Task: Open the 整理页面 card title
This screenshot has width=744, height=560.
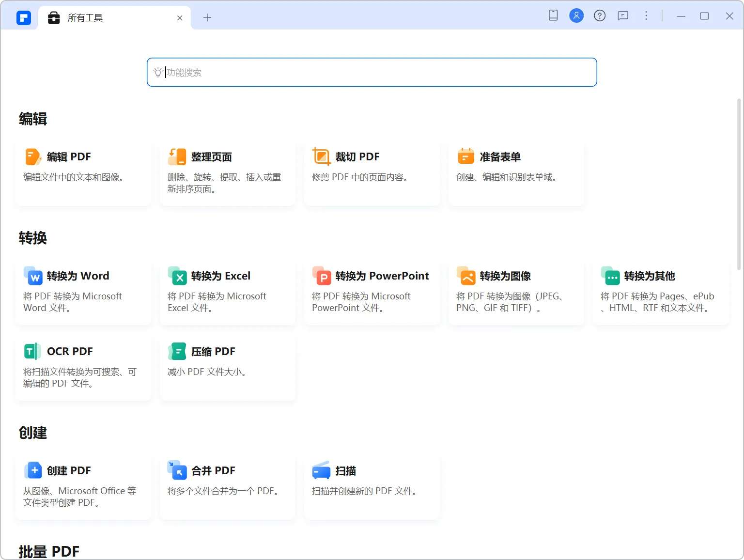Action: [x=212, y=157]
